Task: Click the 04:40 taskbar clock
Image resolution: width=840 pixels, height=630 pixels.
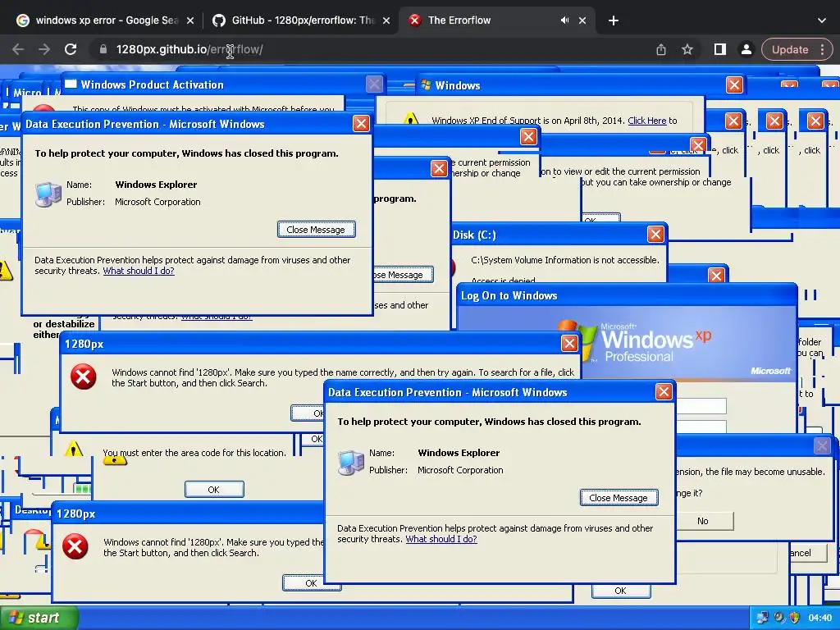Action: 819,618
